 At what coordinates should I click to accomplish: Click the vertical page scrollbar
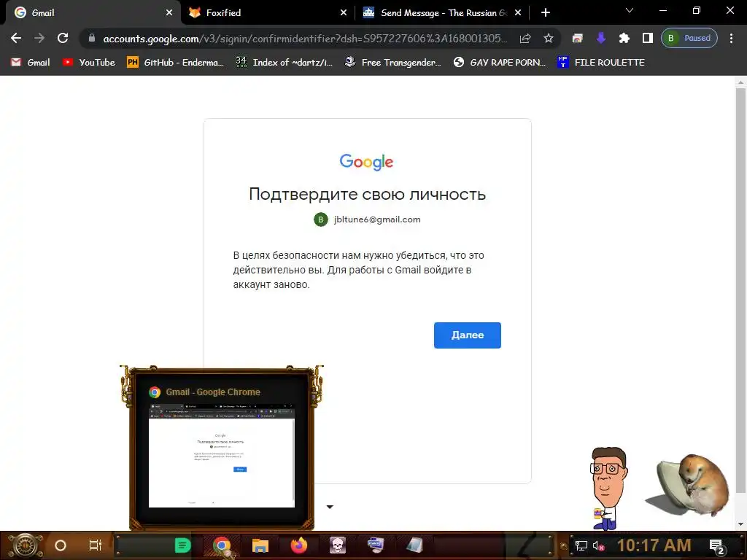point(740,290)
